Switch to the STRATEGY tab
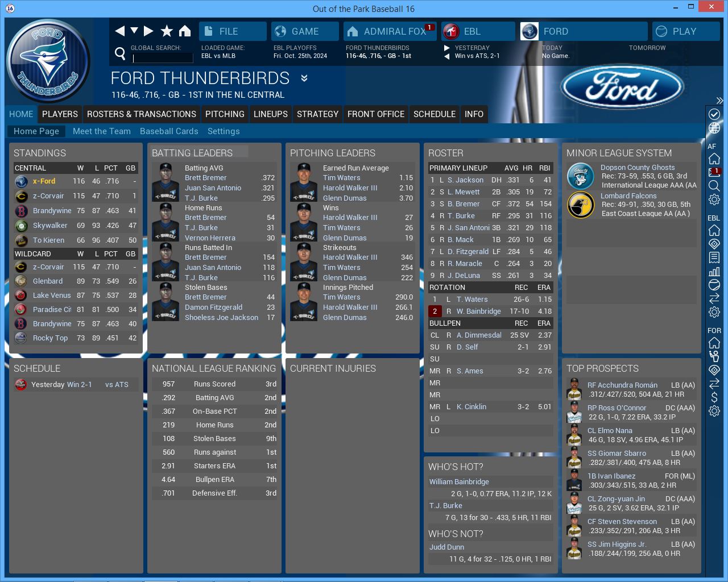 pos(317,114)
